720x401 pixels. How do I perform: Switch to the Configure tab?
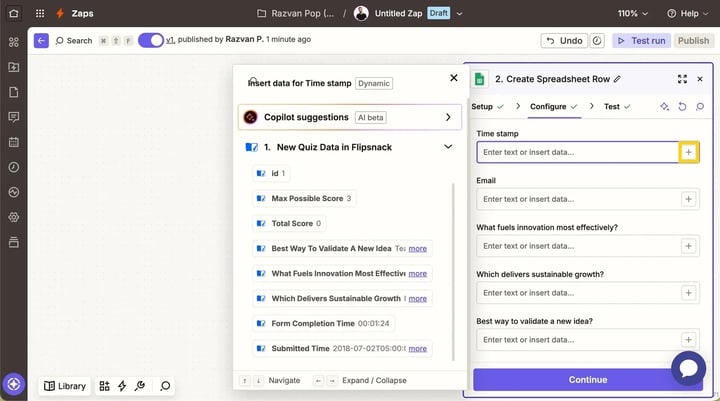pyautogui.click(x=554, y=107)
